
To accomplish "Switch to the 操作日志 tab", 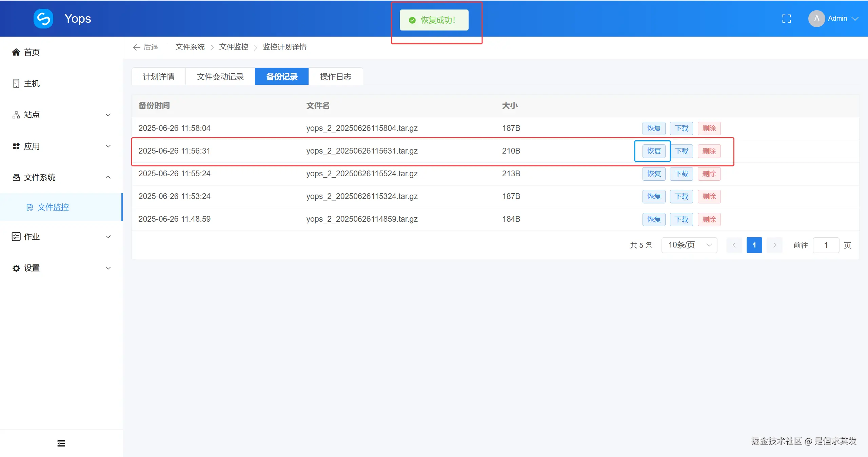I will point(335,76).
